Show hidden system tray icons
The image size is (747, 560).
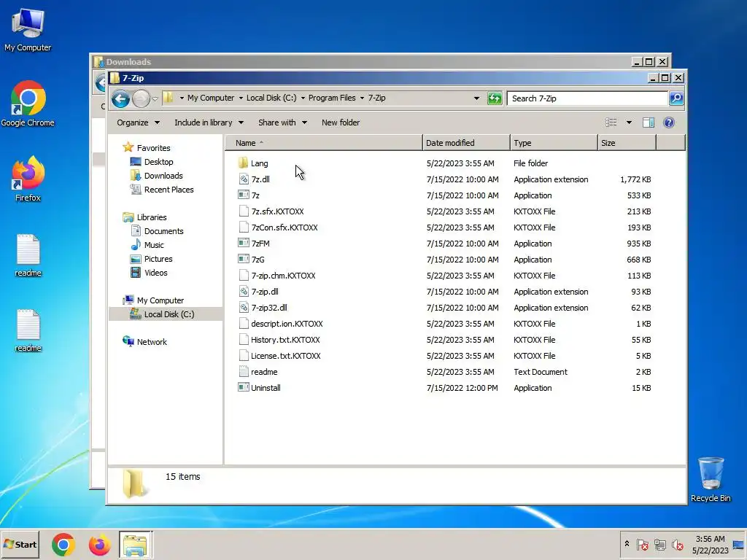(x=627, y=544)
